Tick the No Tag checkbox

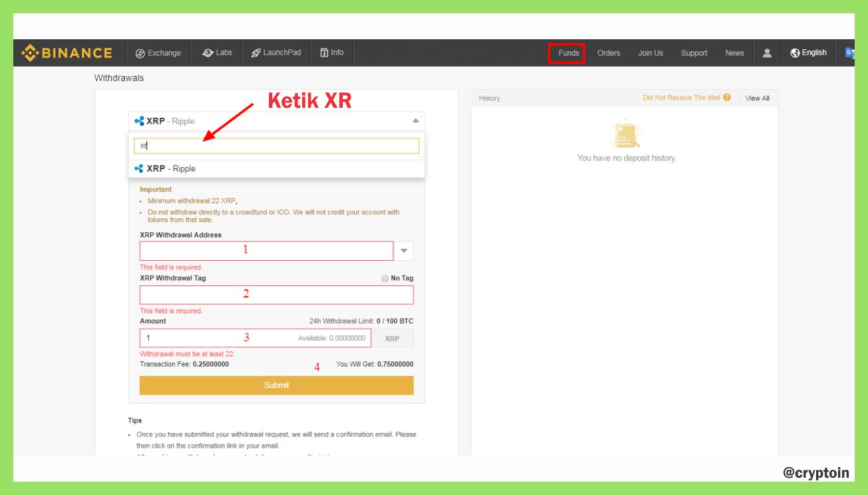(385, 279)
